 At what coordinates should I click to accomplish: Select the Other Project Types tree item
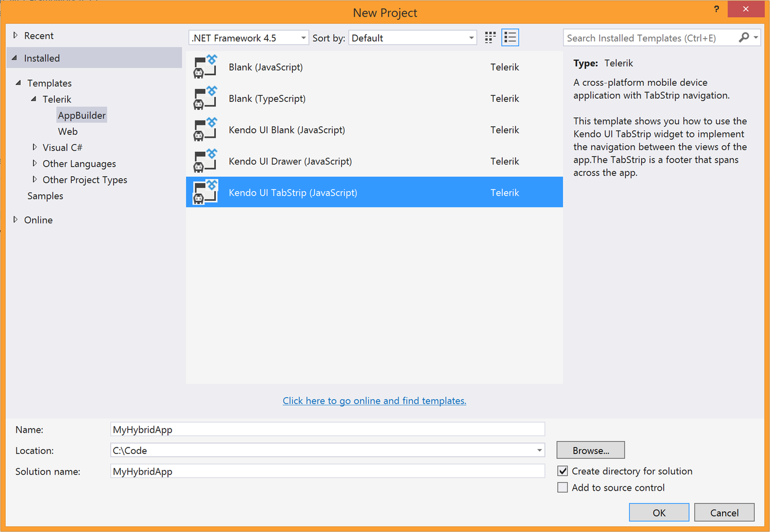(x=85, y=180)
